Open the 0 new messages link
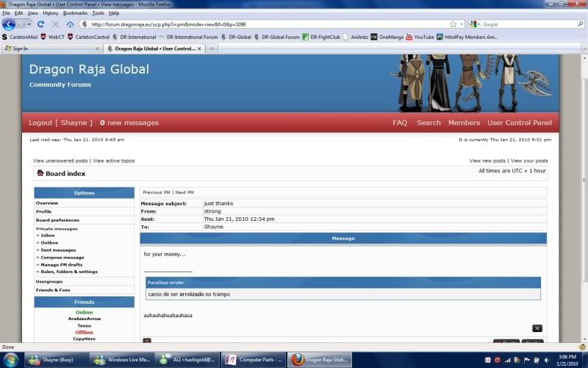This screenshot has height=368, width=588. tap(129, 123)
